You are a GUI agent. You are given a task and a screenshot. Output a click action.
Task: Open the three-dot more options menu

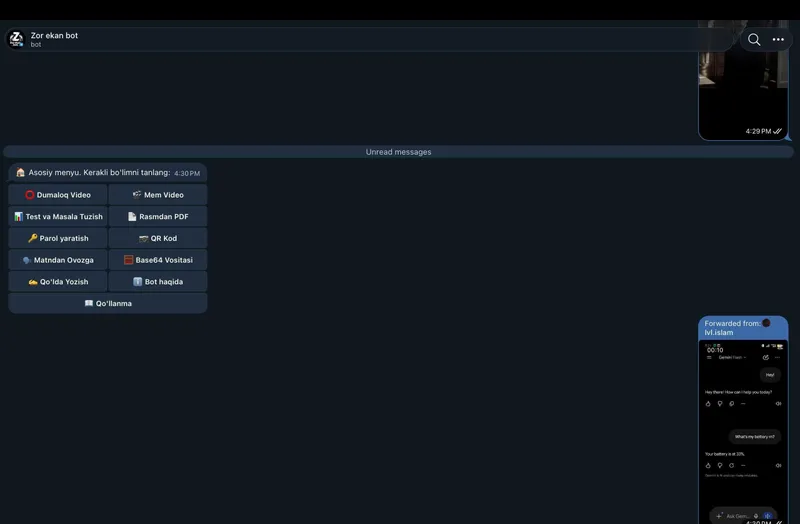pos(778,39)
